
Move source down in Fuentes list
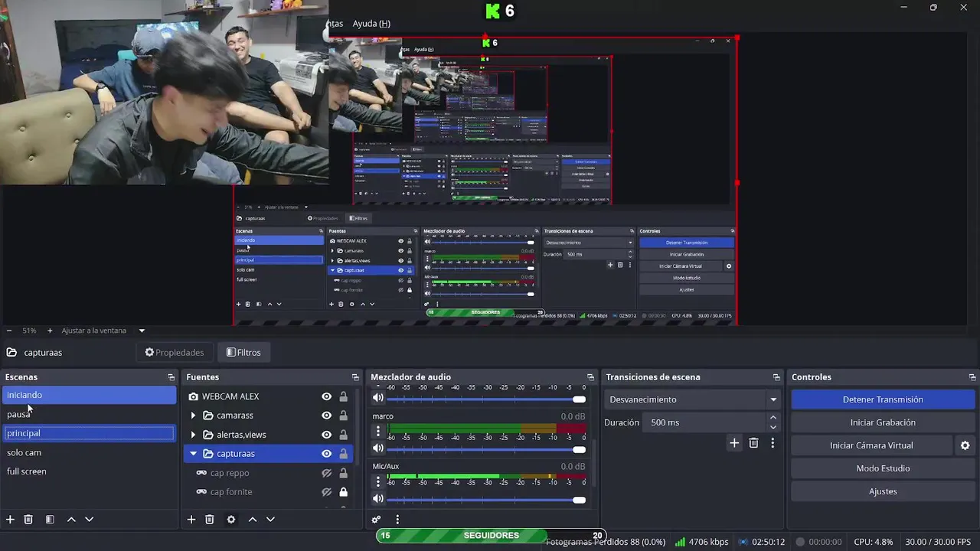pyautogui.click(x=270, y=519)
